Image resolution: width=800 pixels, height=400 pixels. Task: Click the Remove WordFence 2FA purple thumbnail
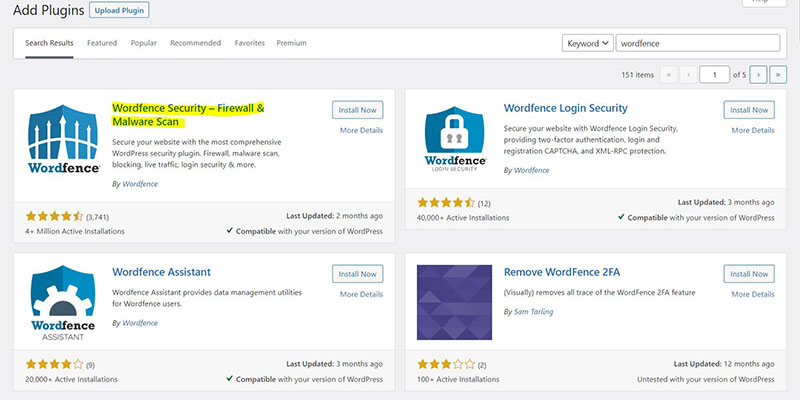coord(455,302)
